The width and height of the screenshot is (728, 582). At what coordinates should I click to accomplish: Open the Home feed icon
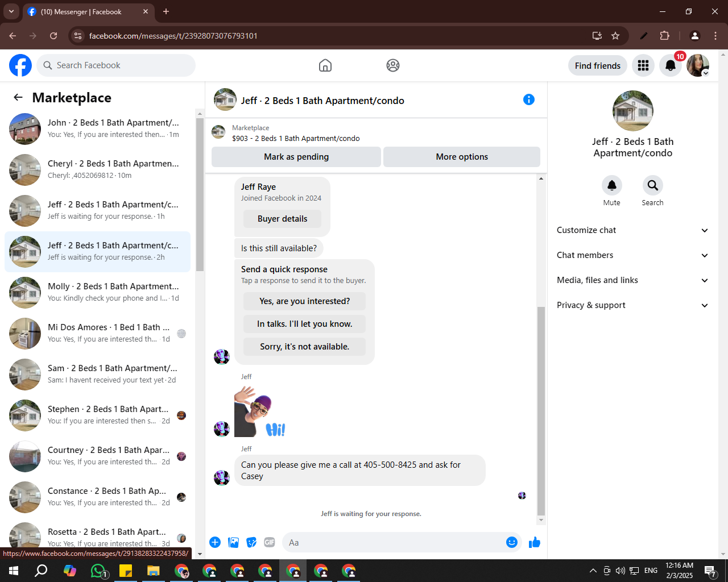[x=325, y=65]
